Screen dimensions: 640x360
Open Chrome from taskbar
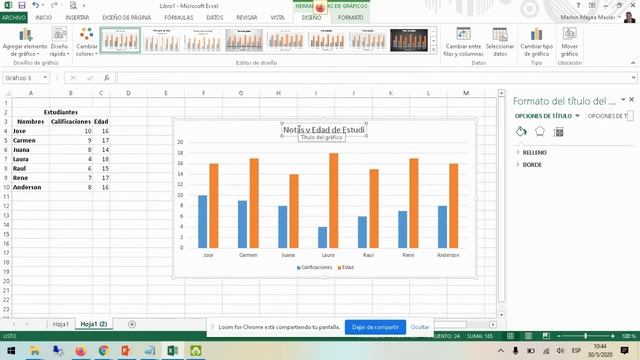coord(104,351)
